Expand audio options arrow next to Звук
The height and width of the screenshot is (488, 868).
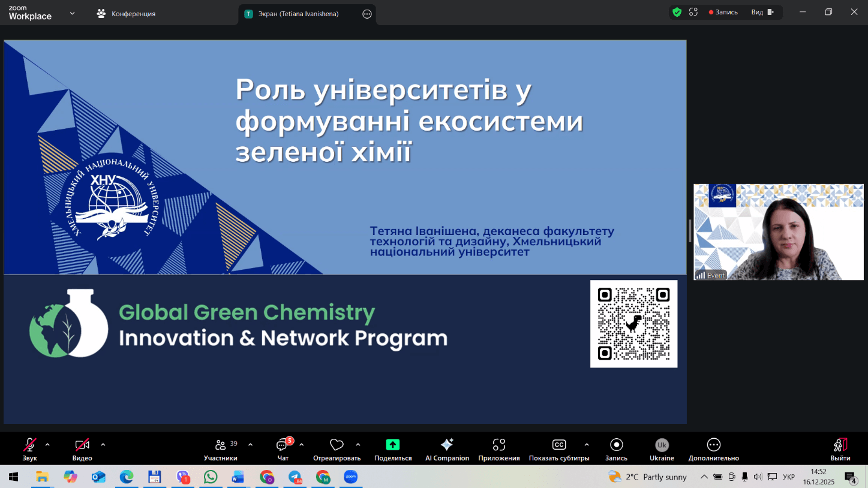tap(47, 445)
